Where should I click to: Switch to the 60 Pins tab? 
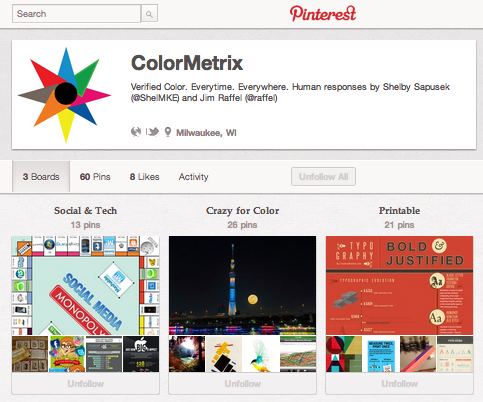(x=95, y=177)
